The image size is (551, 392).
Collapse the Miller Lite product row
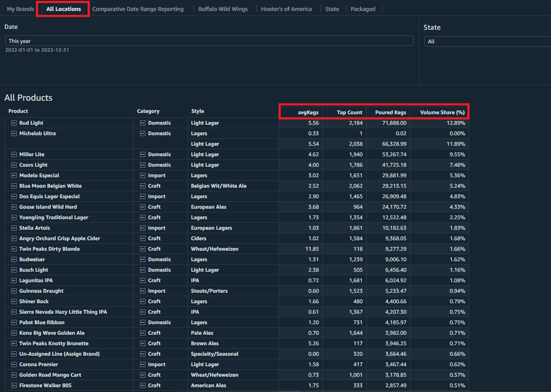14,154
